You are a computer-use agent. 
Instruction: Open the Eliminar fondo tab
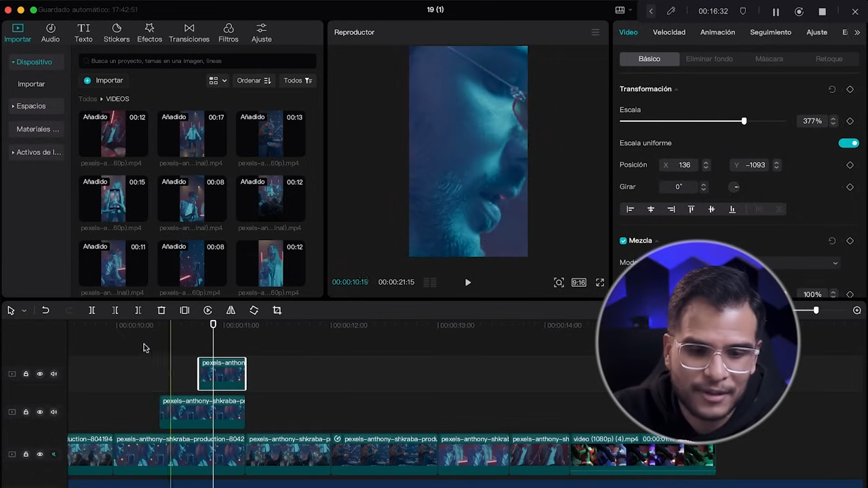[709, 58]
